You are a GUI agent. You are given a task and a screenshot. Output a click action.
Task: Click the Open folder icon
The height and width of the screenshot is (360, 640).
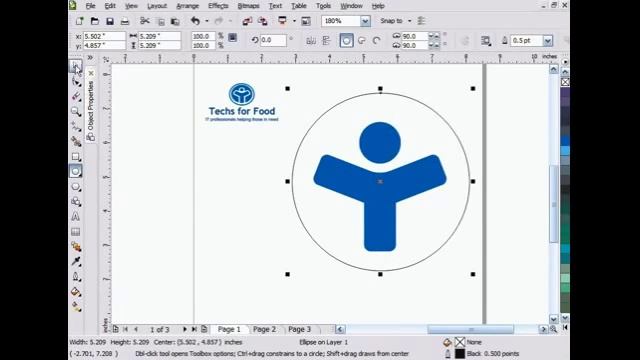pyautogui.click(x=95, y=21)
